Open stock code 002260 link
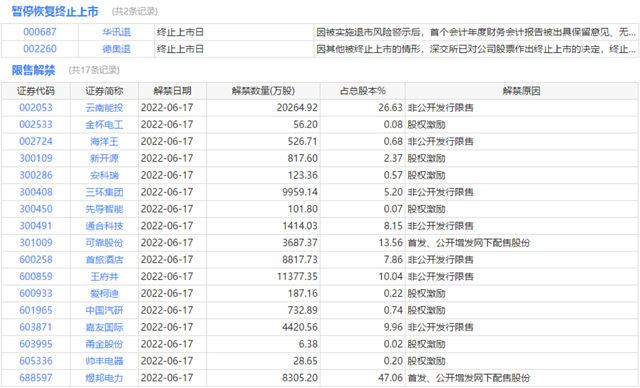This screenshot has height=388, width=640. click(40, 49)
